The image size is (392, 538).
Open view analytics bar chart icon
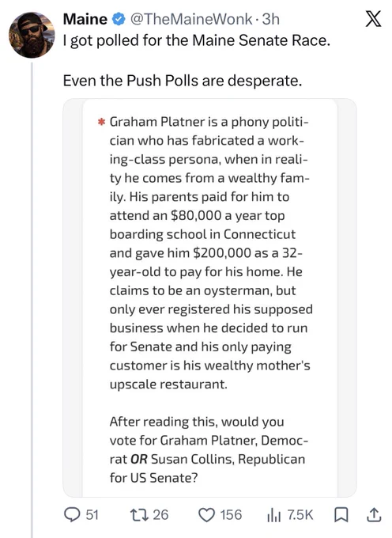(x=274, y=515)
